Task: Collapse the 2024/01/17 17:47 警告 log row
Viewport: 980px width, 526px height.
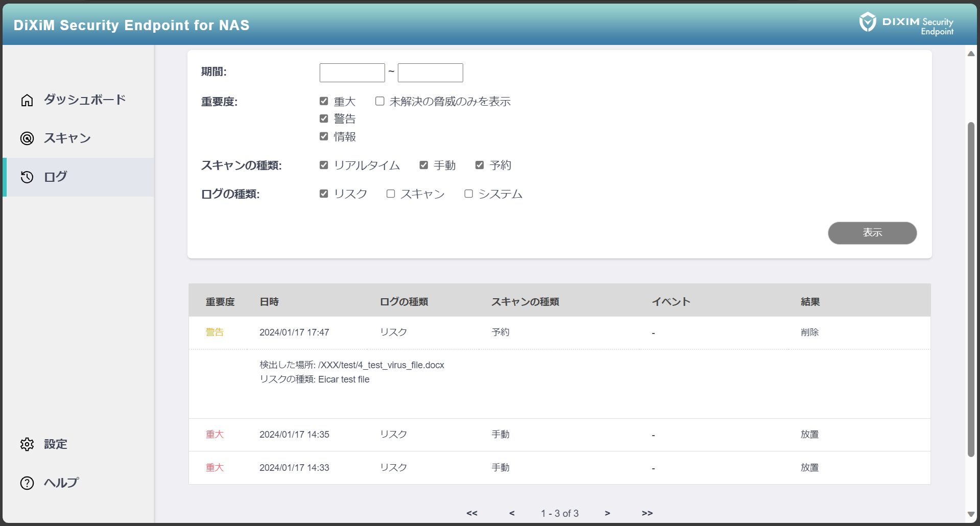Action: click(559, 332)
